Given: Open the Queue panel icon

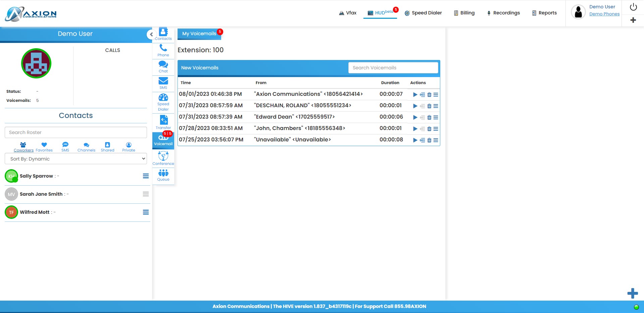Looking at the screenshot, I should (163, 175).
